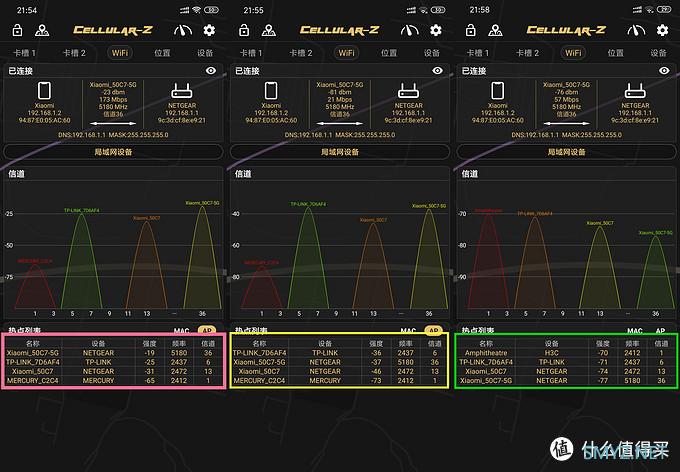This screenshot has height=472, width=680.
Task: Select the TP-LINK_7D6AF4 row with strength -71
Action: pos(566,362)
